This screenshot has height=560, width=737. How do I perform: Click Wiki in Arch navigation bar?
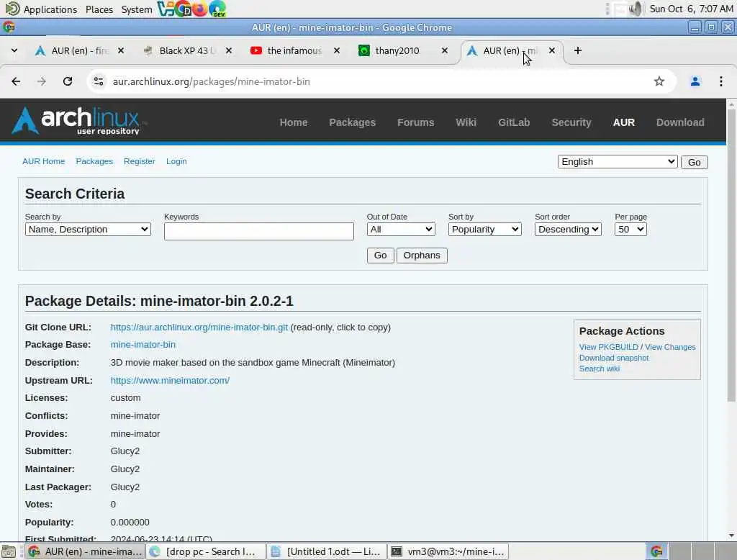coord(466,122)
